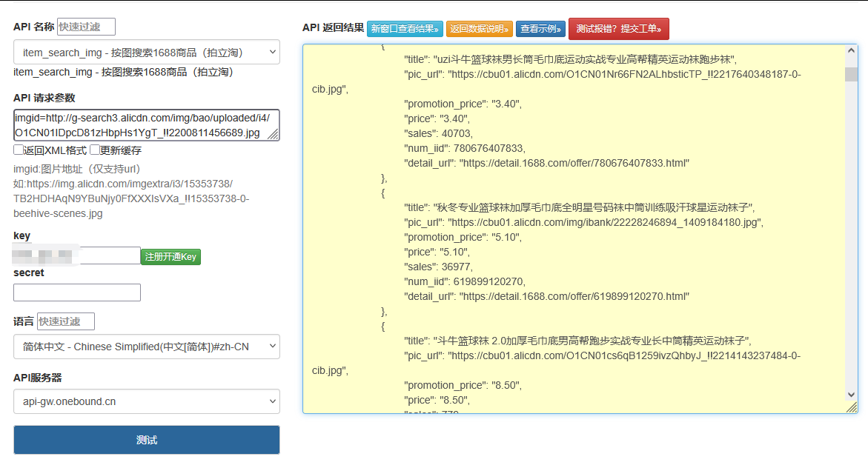Click the key input field

click(77, 255)
